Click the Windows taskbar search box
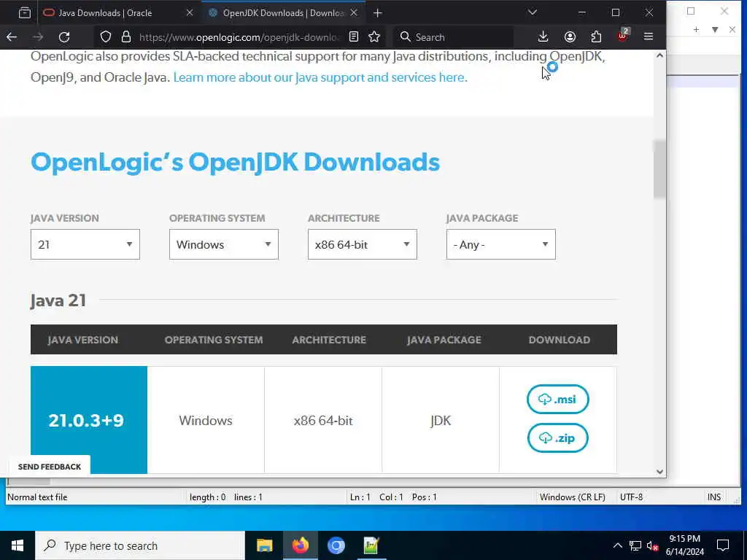This screenshot has width=747, height=560. (140, 545)
